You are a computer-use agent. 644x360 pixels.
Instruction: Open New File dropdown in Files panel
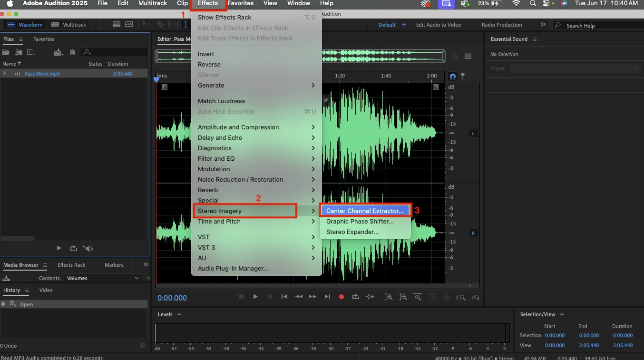(31, 52)
